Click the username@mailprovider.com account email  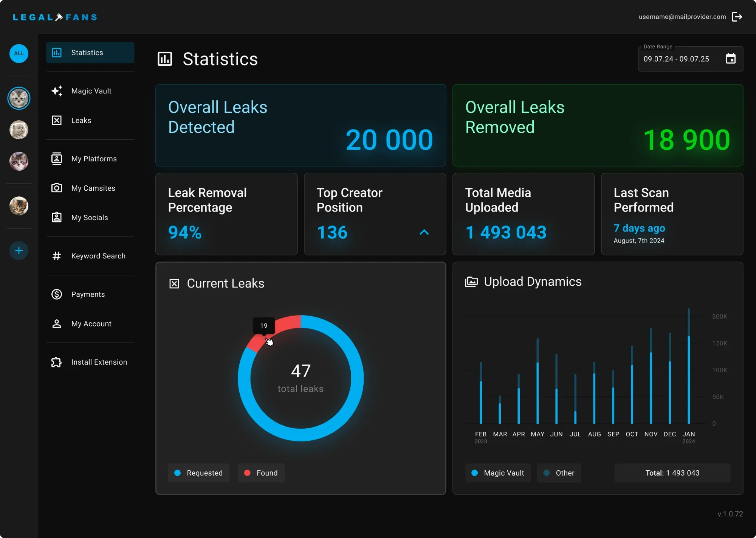click(682, 17)
